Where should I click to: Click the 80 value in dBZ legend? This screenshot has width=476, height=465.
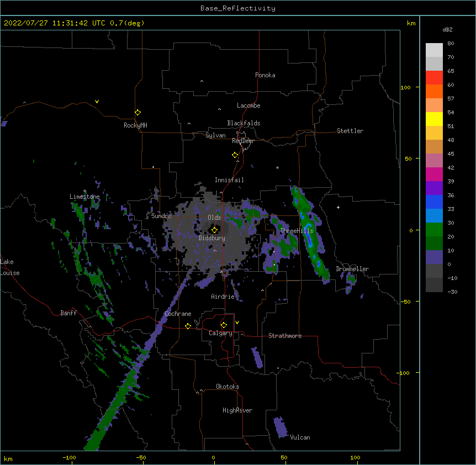[451, 44]
